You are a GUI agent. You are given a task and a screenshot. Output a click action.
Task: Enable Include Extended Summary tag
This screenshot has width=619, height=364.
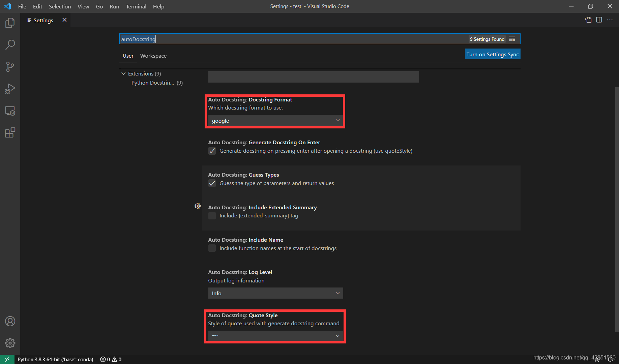tap(212, 216)
